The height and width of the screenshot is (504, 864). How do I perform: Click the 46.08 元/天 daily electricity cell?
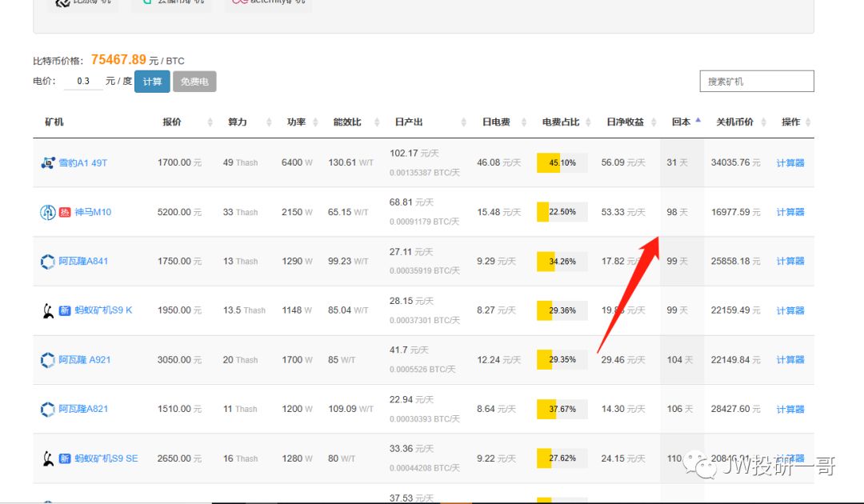(498, 162)
